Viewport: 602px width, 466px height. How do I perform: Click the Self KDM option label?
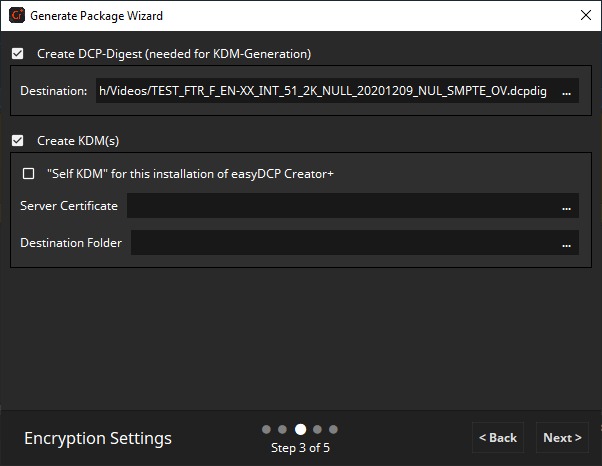(190, 173)
